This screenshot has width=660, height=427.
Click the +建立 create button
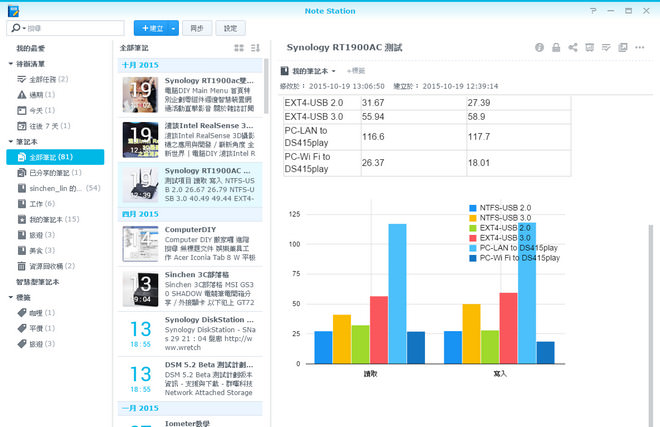151,28
